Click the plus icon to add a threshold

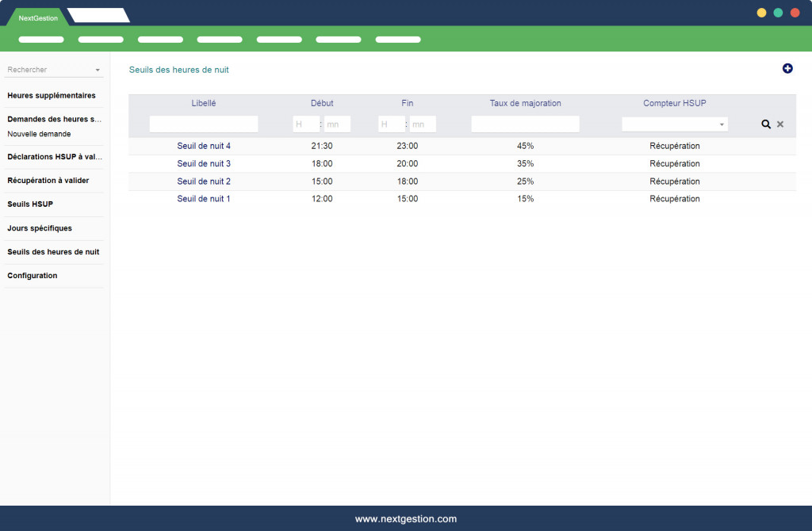787,69
